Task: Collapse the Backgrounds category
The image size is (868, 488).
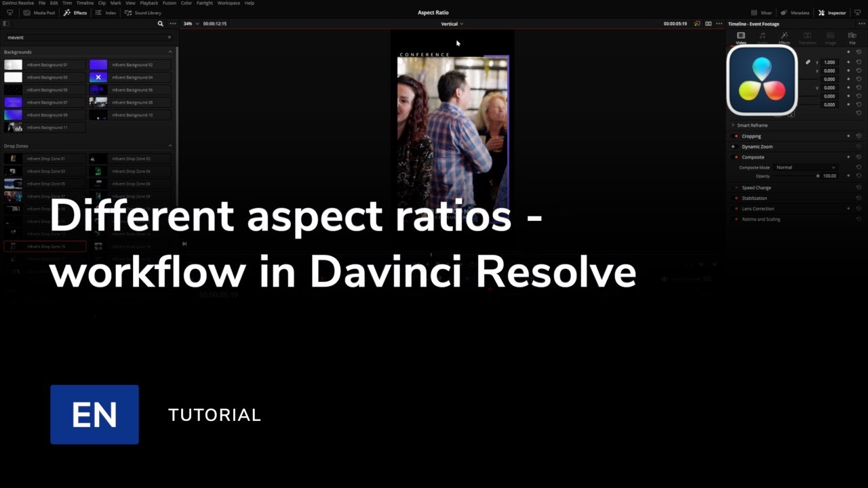Action: pyautogui.click(x=170, y=52)
